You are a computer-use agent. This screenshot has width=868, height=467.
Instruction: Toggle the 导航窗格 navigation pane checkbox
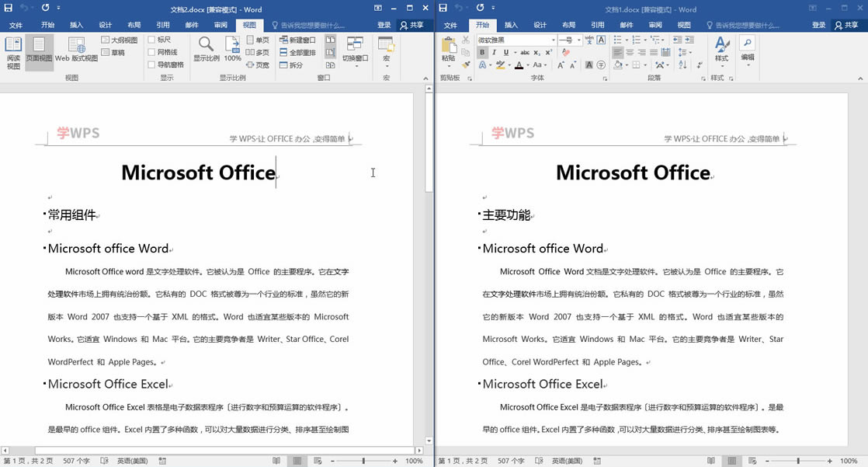click(x=152, y=64)
